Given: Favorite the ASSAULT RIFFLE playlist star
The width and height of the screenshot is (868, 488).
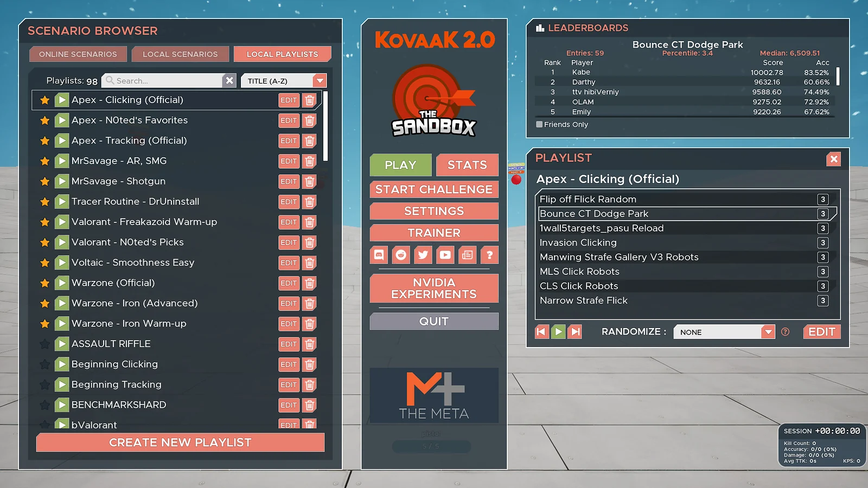Looking at the screenshot, I should pyautogui.click(x=45, y=344).
